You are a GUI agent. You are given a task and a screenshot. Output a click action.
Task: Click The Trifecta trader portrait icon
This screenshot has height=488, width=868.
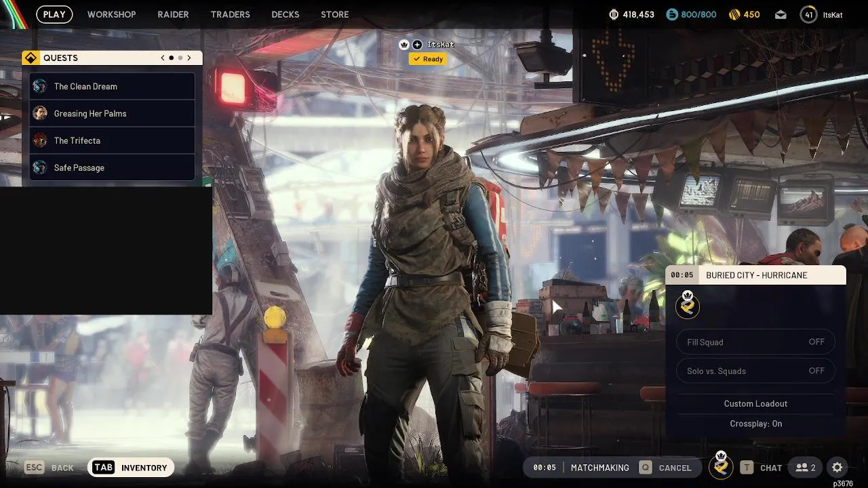(40, 140)
